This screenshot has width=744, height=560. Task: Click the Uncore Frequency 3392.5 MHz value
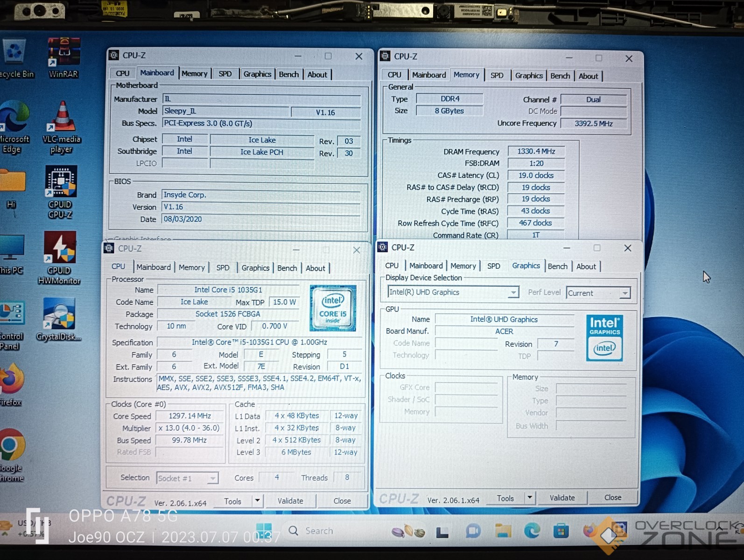(x=593, y=123)
